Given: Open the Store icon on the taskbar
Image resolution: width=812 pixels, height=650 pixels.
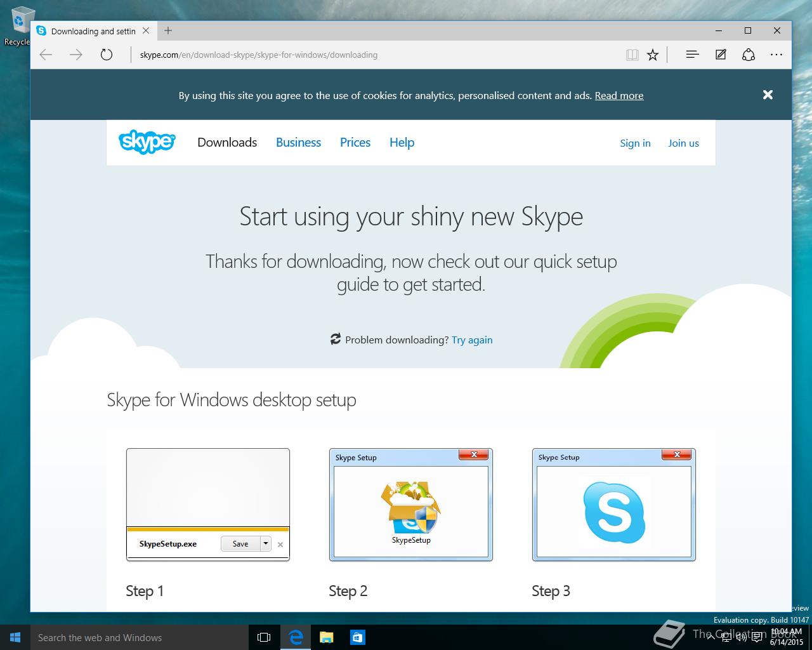Looking at the screenshot, I should (x=357, y=637).
